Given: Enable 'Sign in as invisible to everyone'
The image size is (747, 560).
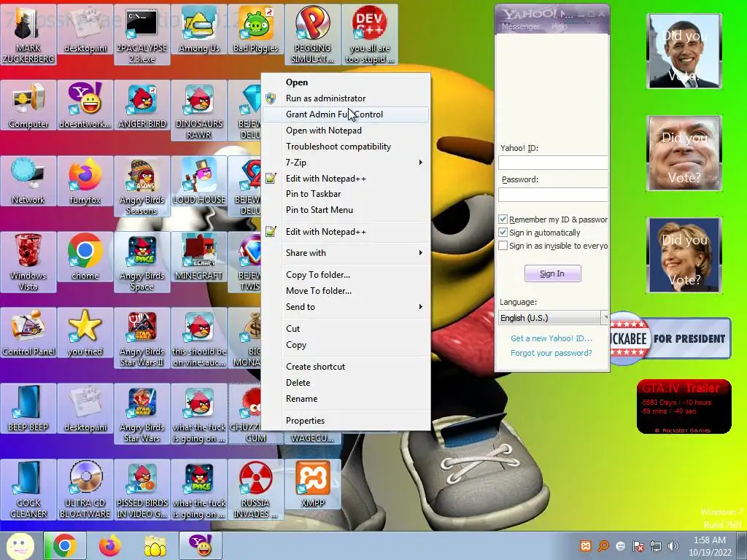Looking at the screenshot, I should click(503, 246).
